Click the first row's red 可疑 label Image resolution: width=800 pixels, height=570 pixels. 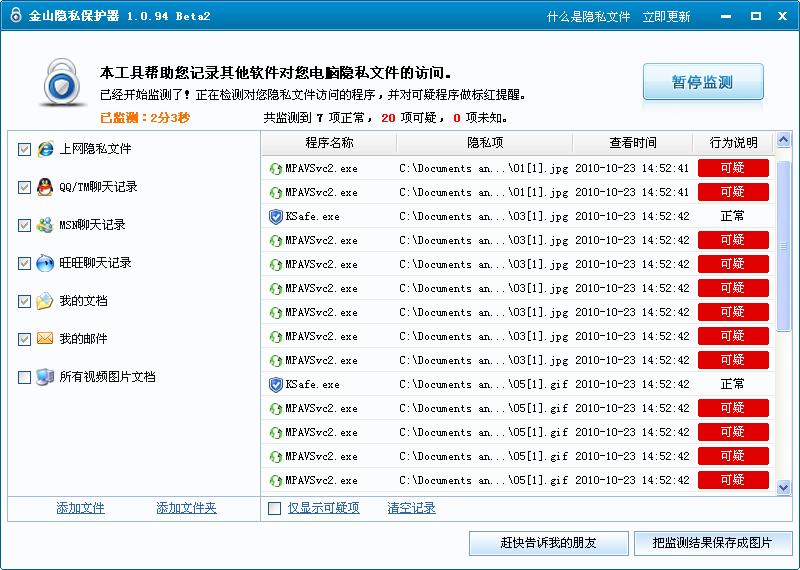pos(733,168)
